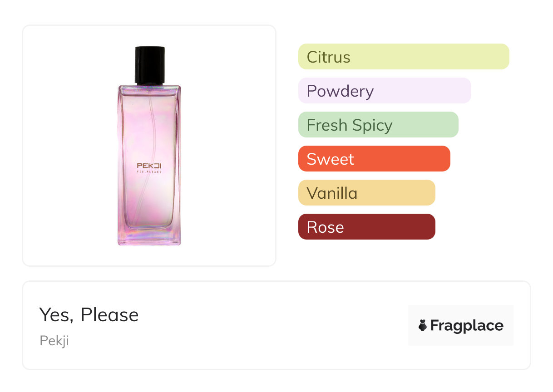Click the empty space beside the Yes, Please title

pos(272,315)
